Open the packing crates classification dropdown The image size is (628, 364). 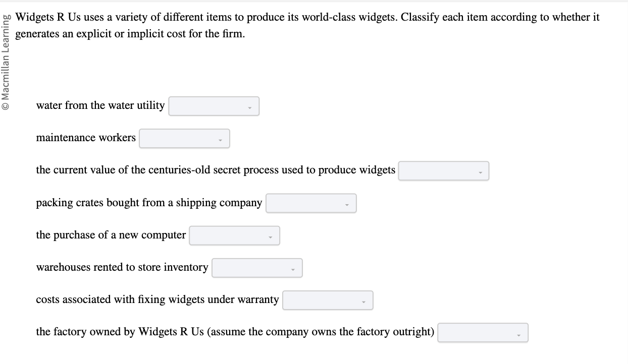(x=311, y=203)
